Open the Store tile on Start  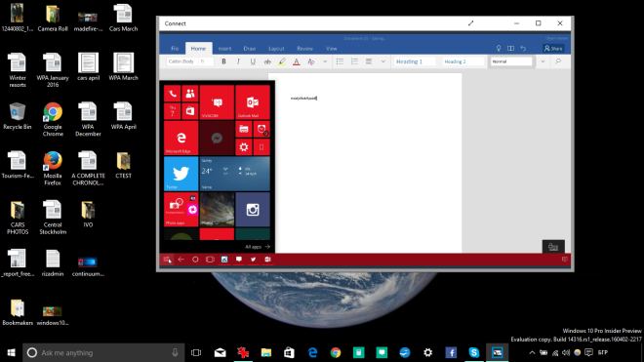tap(189, 111)
